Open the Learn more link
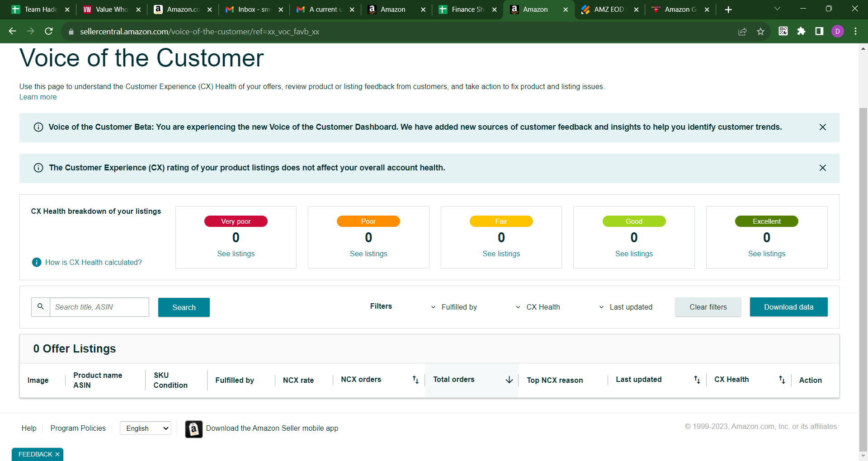The height and width of the screenshot is (461, 868). pos(38,97)
